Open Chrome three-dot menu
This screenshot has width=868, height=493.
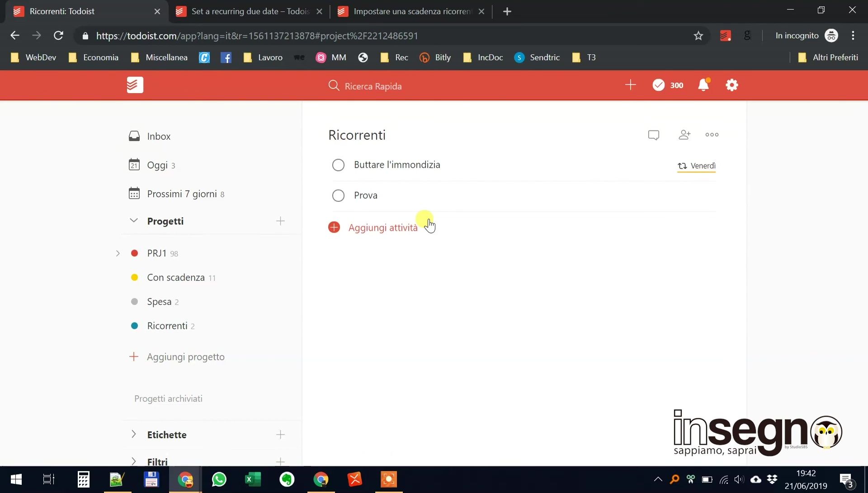853,35
